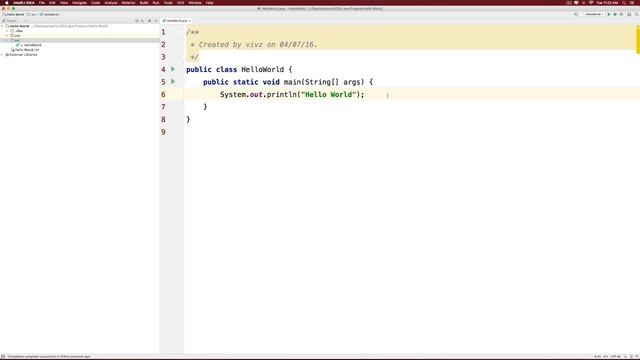
Task: Expand the .idea folder
Action: (7, 31)
